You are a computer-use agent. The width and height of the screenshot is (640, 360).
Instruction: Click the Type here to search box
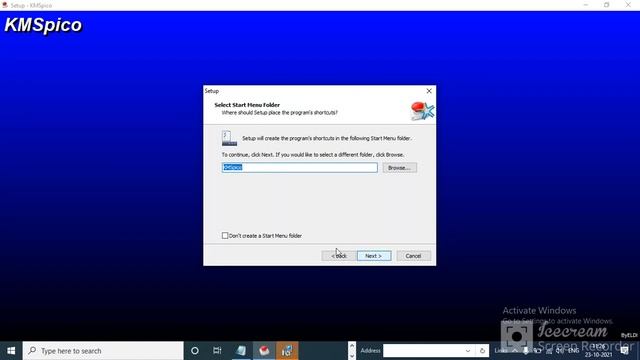coord(103,351)
